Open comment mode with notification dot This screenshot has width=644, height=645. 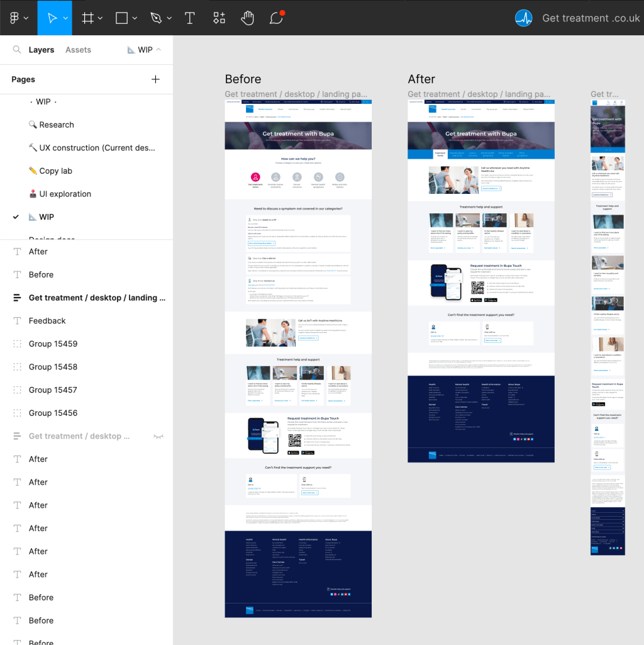[x=275, y=18]
